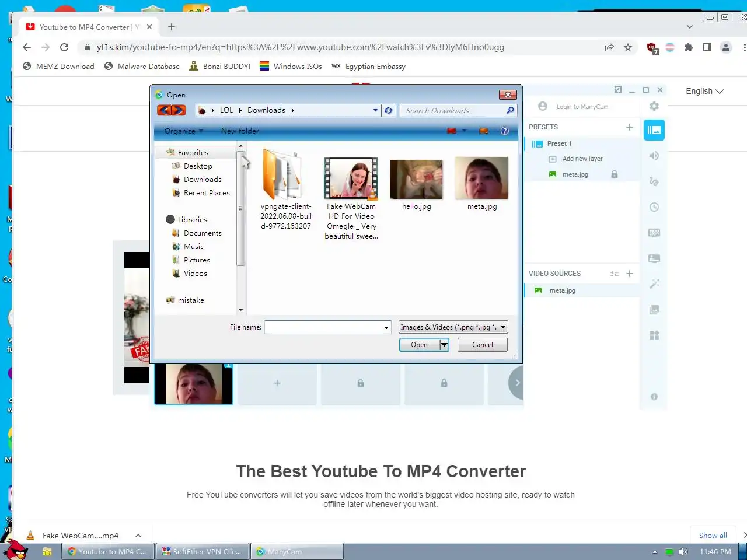Bookmark this page with star icon

pos(628,47)
